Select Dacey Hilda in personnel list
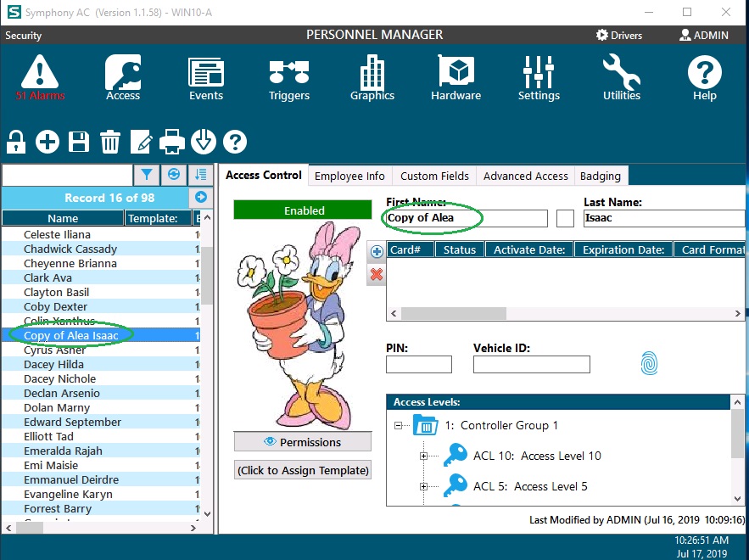Viewport: 749px width, 560px height. [x=101, y=364]
